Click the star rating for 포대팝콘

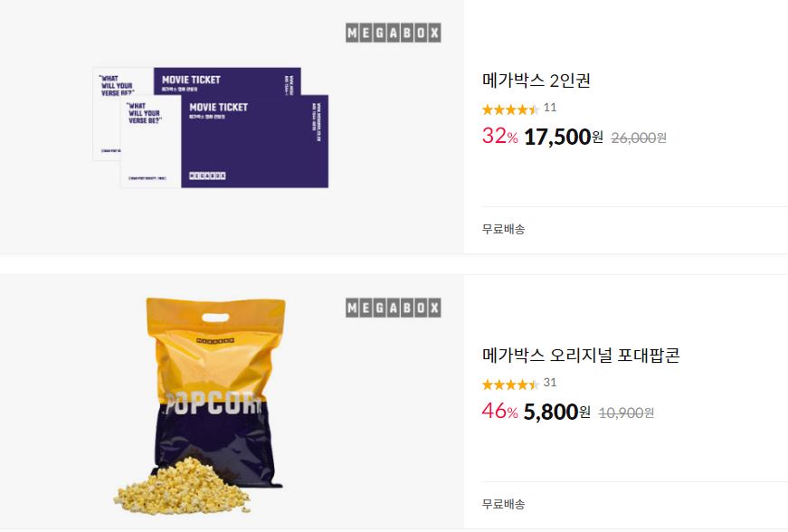point(510,385)
